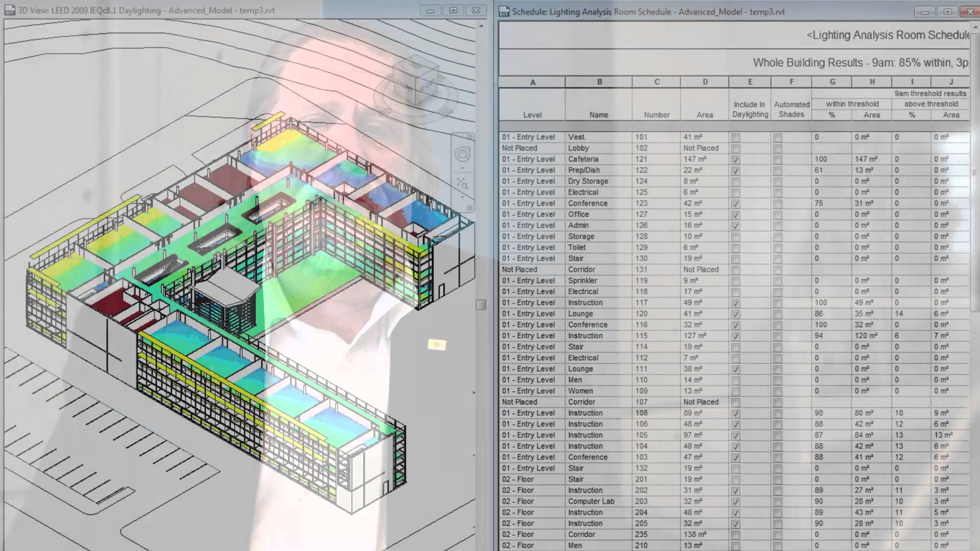This screenshot has width=980, height=551.
Task: Open the Zoom tool dropdown arrow
Action: pos(462,197)
